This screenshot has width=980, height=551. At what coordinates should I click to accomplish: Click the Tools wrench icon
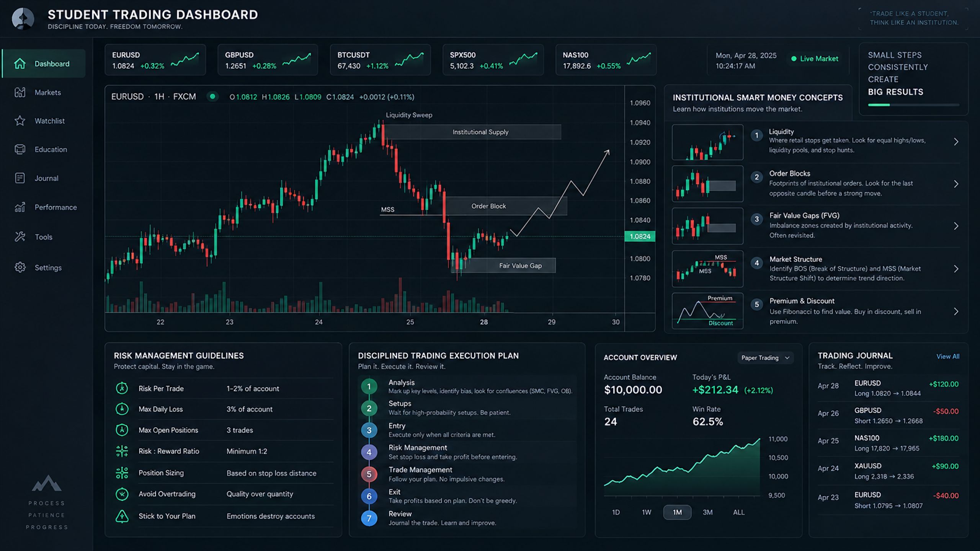coord(20,237)
